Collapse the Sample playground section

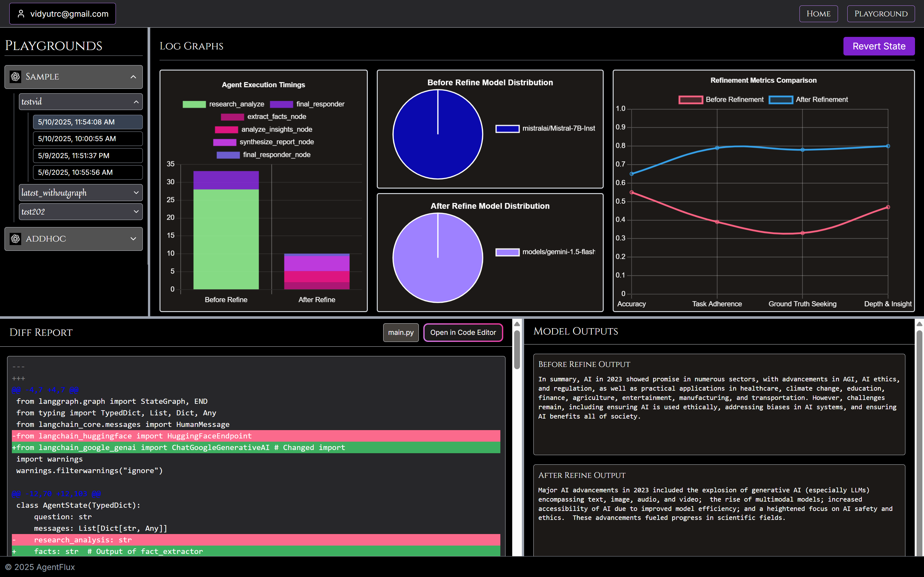click(133, 77)
